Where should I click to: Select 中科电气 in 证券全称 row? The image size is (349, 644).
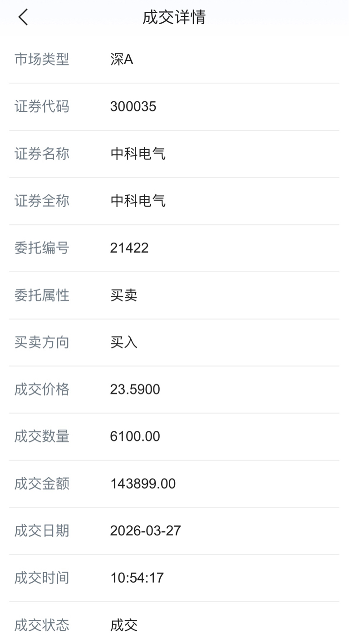click(x=138, y=200)
